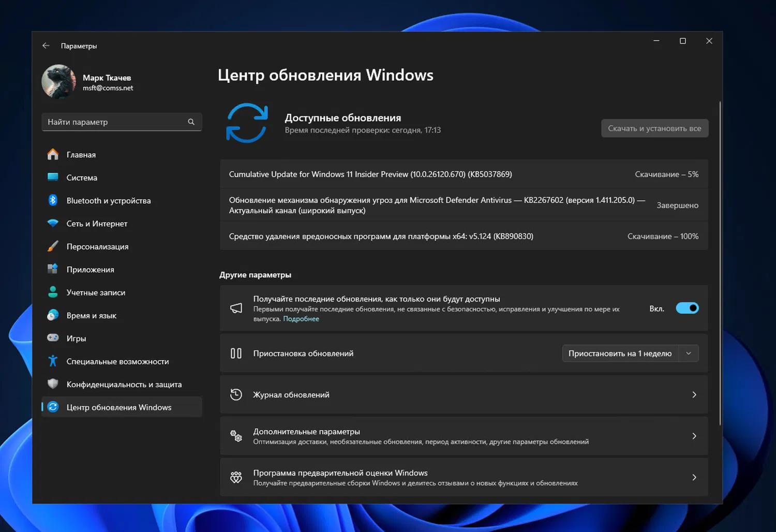Viewport: 776px width, 532px height.
Task: Click the Учетные записи person icon
Action: [53, 292]
